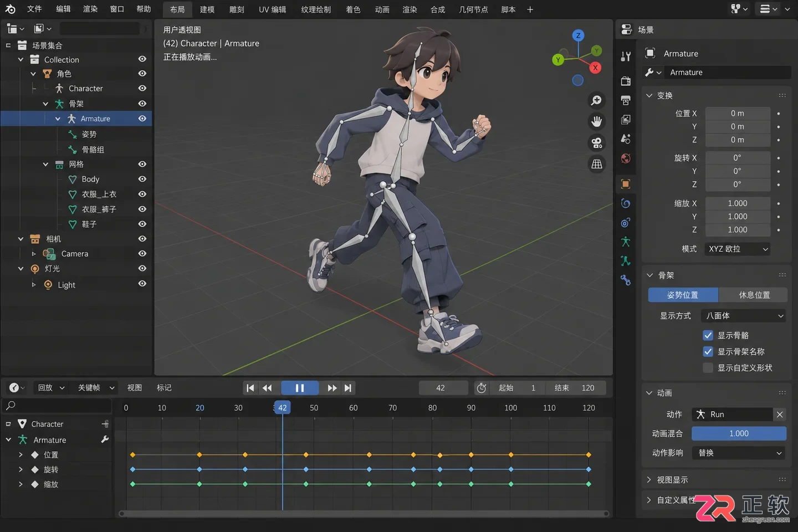Open the 渲染 menu in top bar

point(90,9)
